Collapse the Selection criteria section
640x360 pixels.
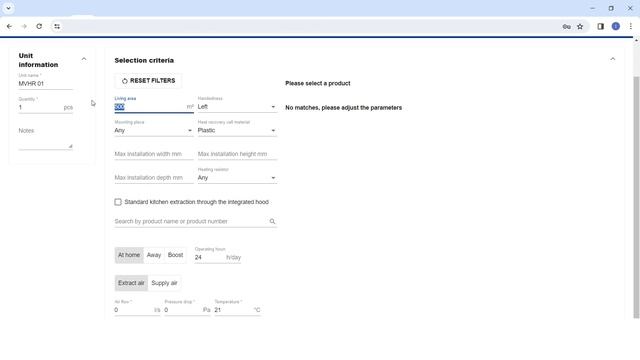613,59
